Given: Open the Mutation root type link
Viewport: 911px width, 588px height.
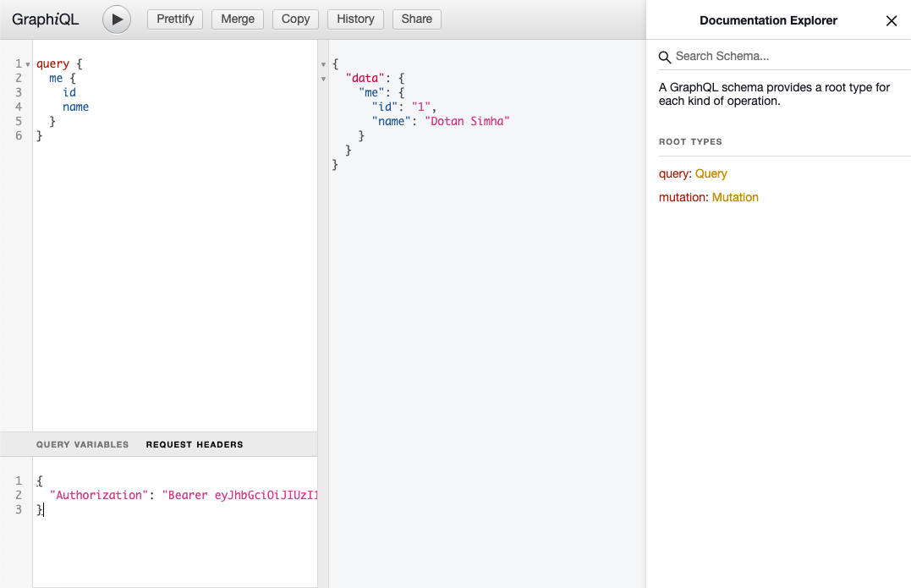Looking at the screenshot, I should click(x=735, y=197).
